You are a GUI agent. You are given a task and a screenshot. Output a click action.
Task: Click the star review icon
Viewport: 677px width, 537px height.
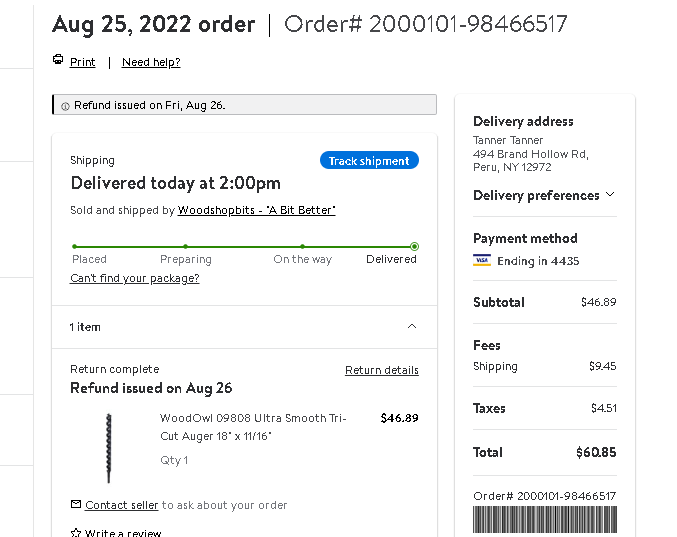pos(76,533)
